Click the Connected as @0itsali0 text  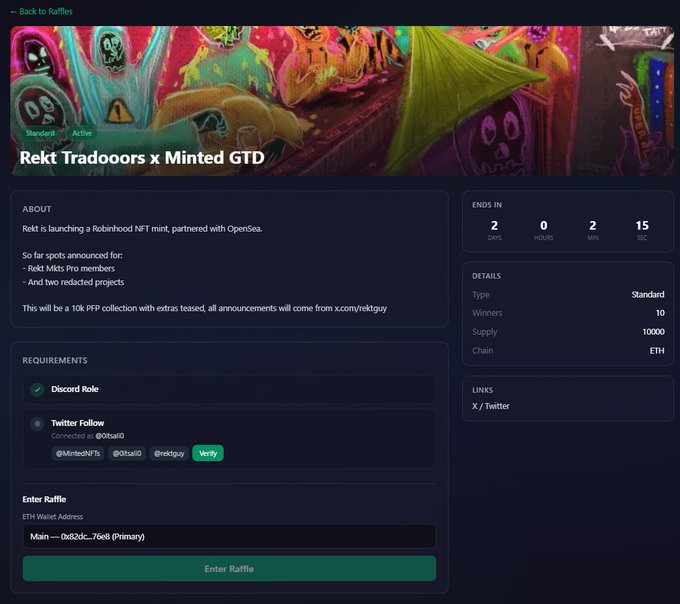click(88, 436)
